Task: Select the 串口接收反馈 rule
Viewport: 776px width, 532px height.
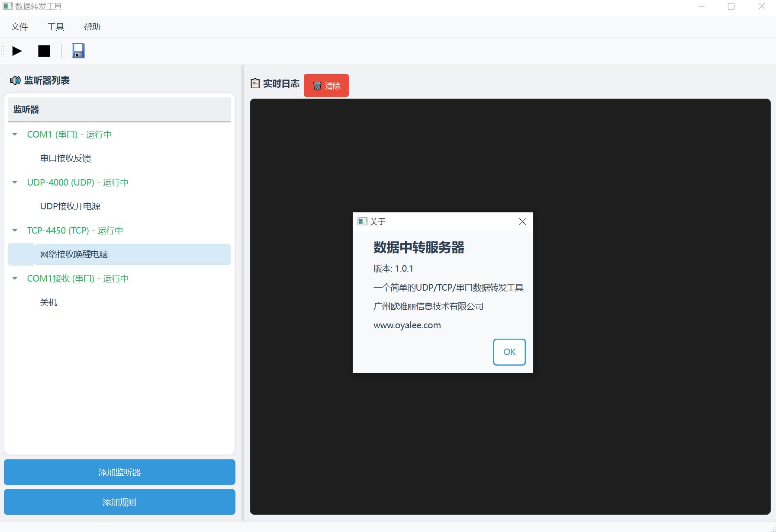Action: tap(65, 158)
